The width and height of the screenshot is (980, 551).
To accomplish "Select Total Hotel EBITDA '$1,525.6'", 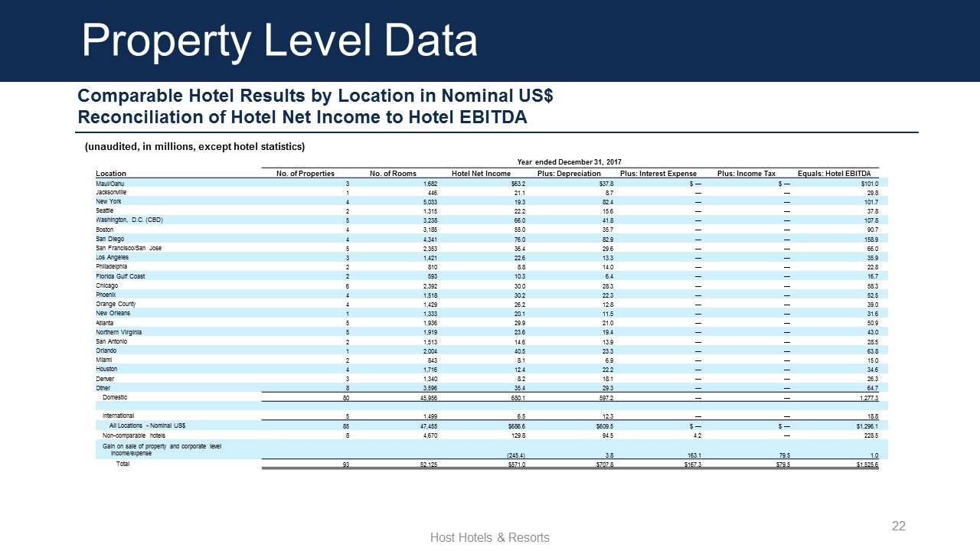I will coord(867,465).
